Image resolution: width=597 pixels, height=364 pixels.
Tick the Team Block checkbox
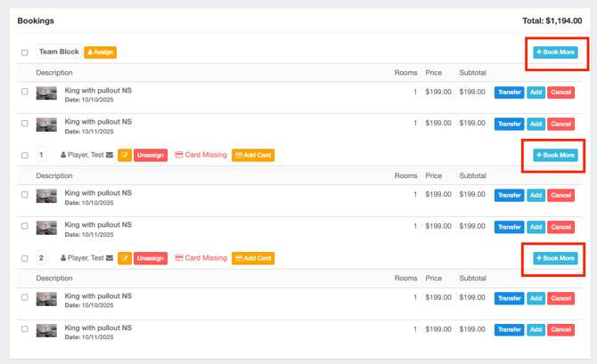coord(25,53)
